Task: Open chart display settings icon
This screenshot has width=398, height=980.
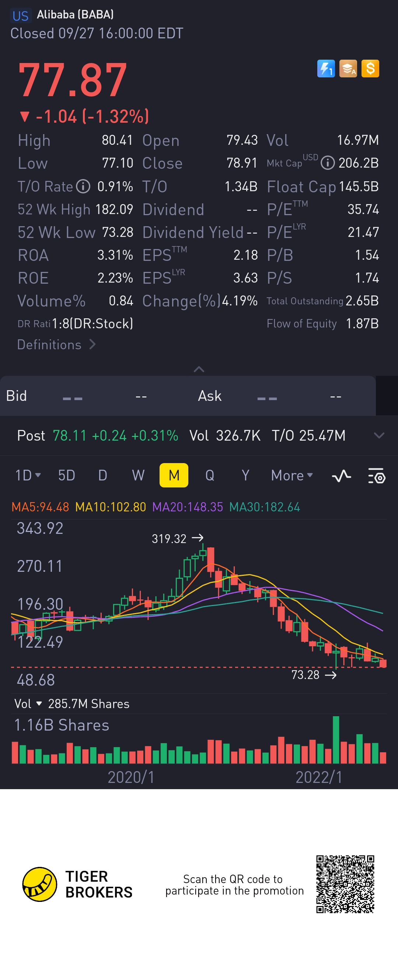Action: 376,476
